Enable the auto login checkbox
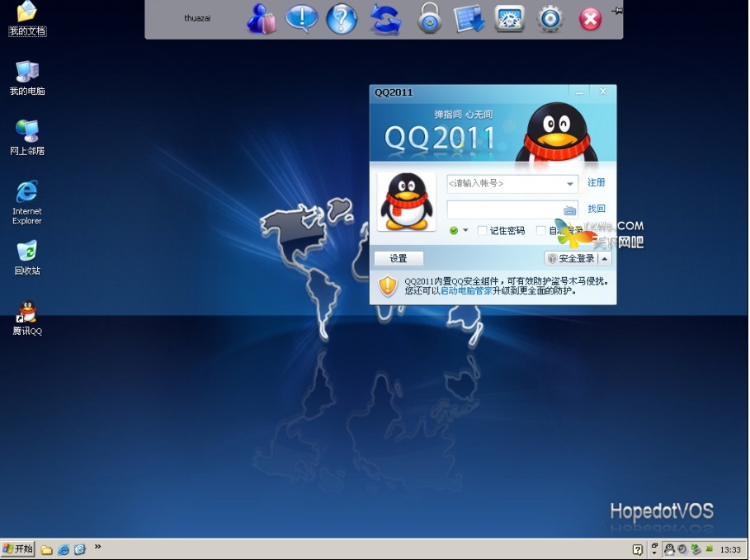This screenshot has height=560, width=750. pyautogui.click(x=541, y=230)
